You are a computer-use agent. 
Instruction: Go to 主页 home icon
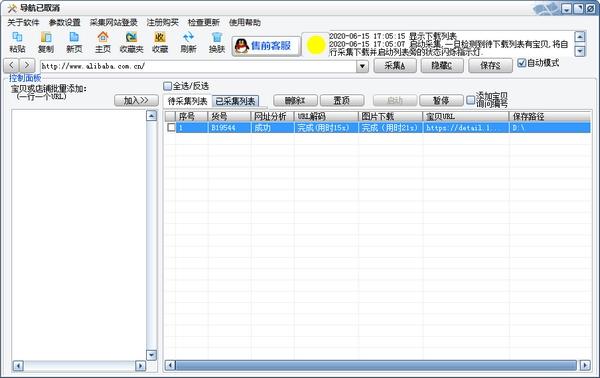coord(103,42)
